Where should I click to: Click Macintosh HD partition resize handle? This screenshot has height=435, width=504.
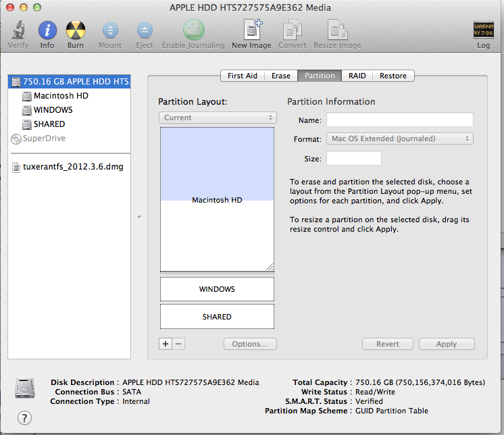click(x=270, y=267)
